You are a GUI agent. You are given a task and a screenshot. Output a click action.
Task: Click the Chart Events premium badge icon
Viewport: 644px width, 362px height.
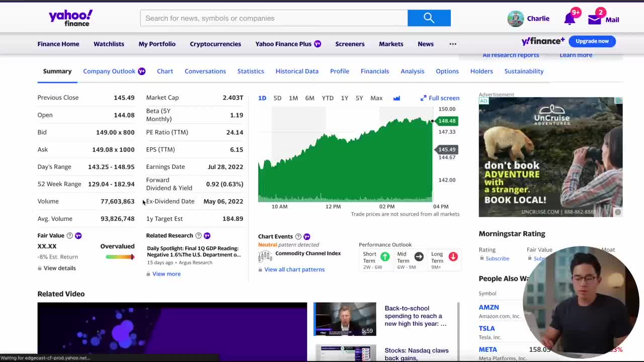(x=307, y=236)
